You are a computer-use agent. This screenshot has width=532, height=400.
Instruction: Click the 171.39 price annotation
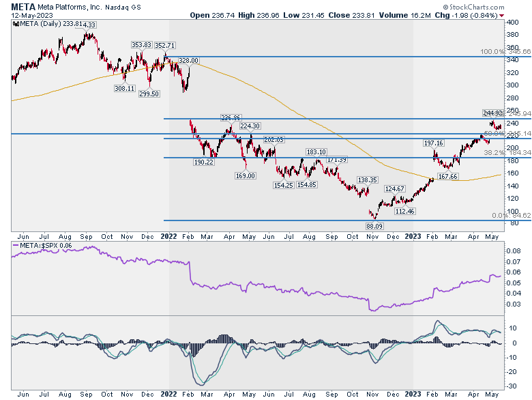(336, 160)
